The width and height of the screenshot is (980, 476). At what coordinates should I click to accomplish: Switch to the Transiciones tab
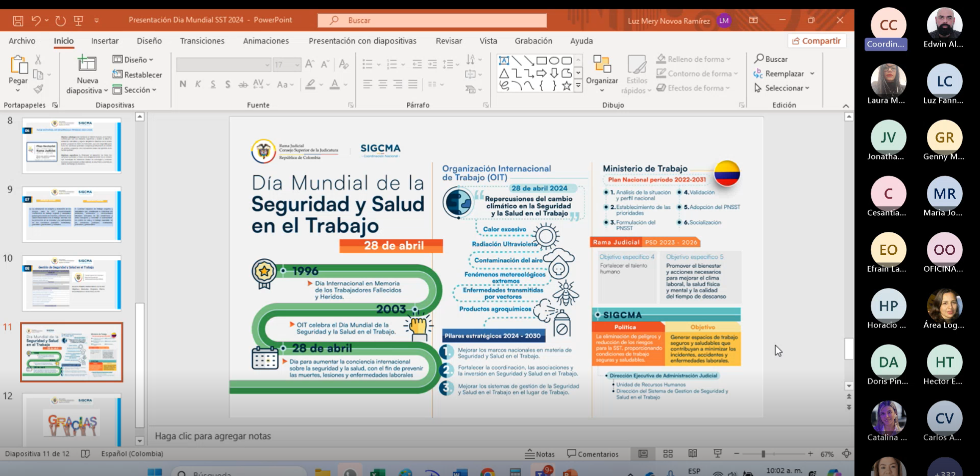coord(202,41)
